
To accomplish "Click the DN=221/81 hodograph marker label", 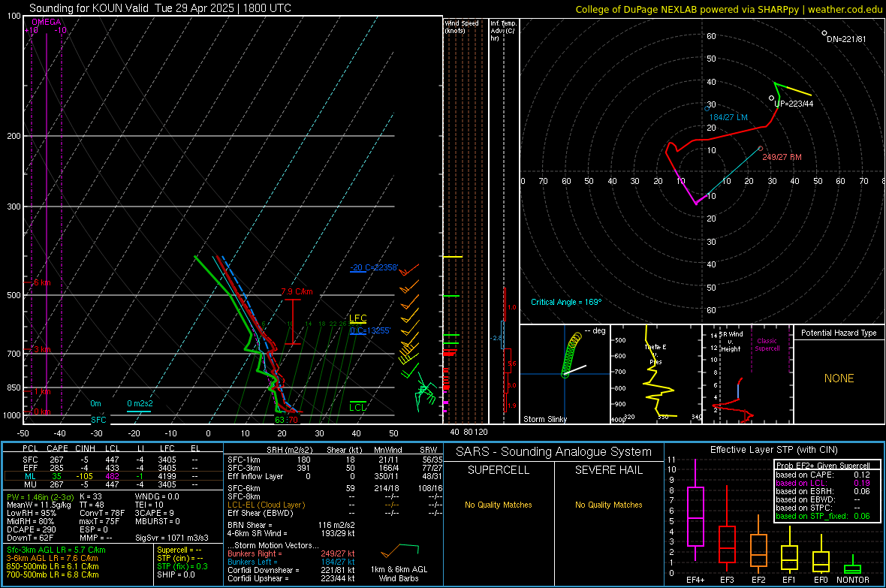I will point(846,39).
